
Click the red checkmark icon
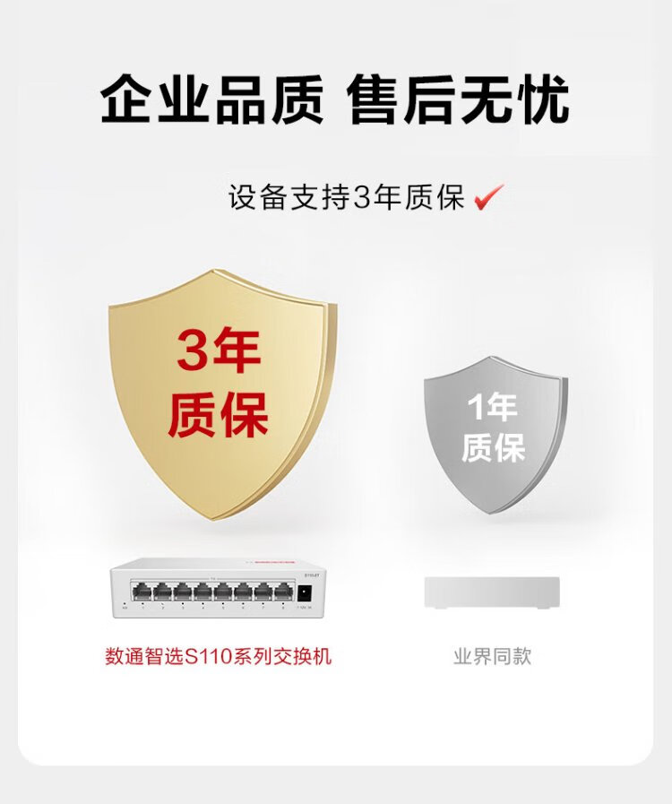point(489,197)
